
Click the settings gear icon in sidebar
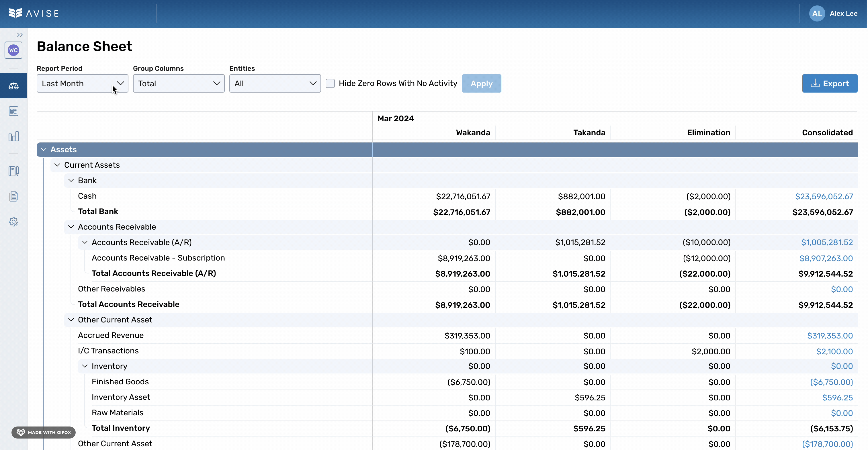coord(14,222)
